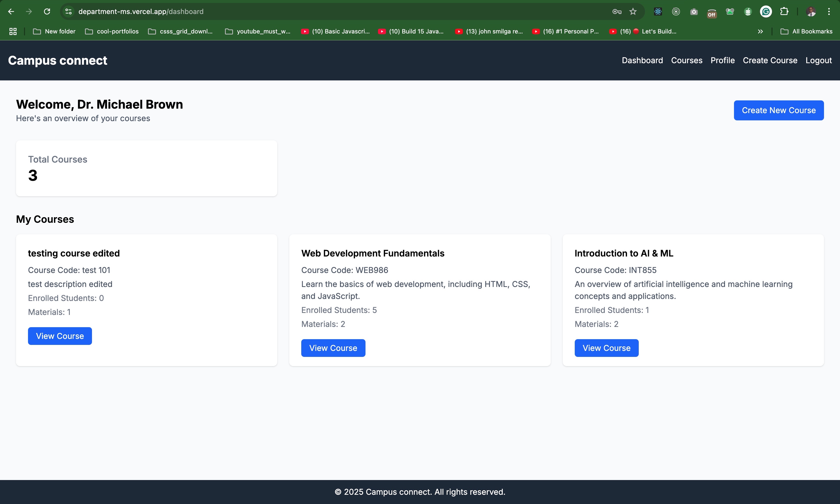Expand hidden bookmarks with double chevron
Screen dimensions: 840x504
point(760,31)
